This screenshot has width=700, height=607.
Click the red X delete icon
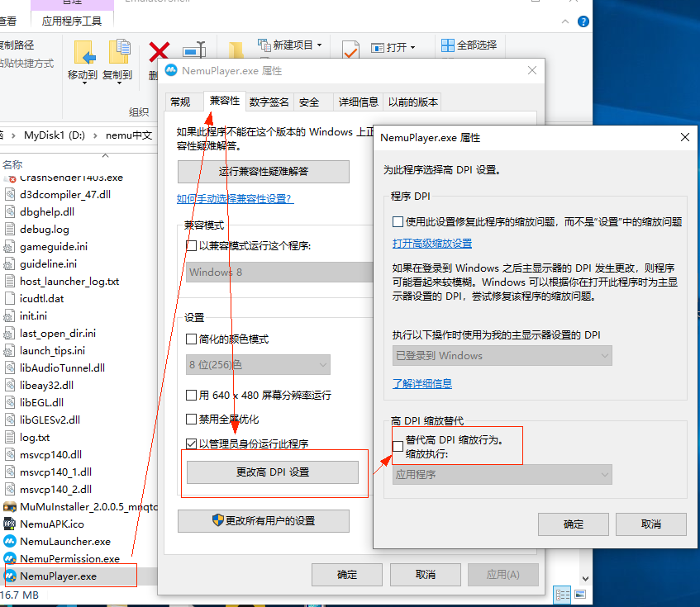click(159, 51)
